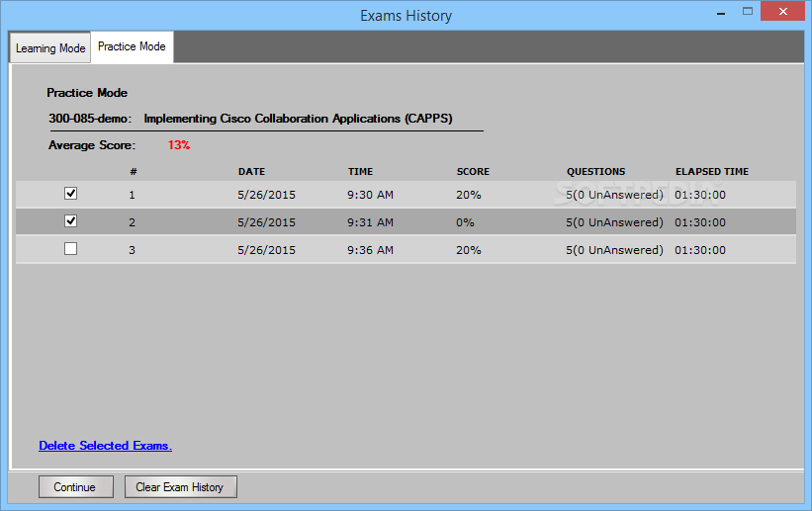812x511 pixels.
Task: Click the # column header
Action: (x=134, y=171)
